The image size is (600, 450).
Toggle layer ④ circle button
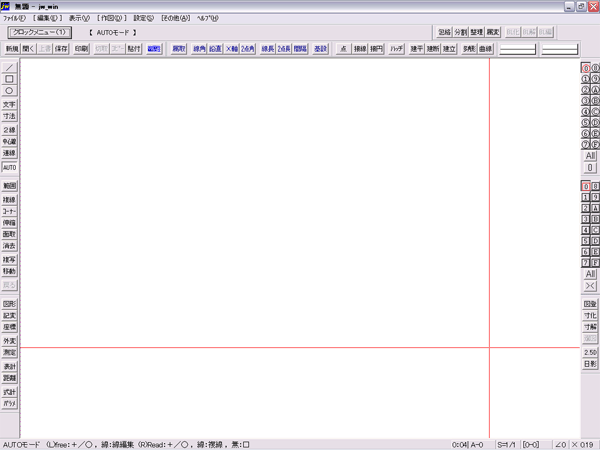[585, 112]
